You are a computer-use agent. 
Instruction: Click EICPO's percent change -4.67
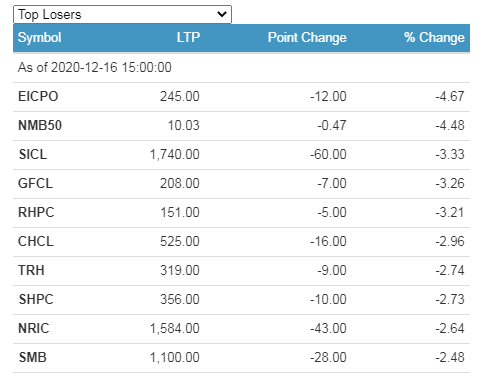[x=450, y=96]
